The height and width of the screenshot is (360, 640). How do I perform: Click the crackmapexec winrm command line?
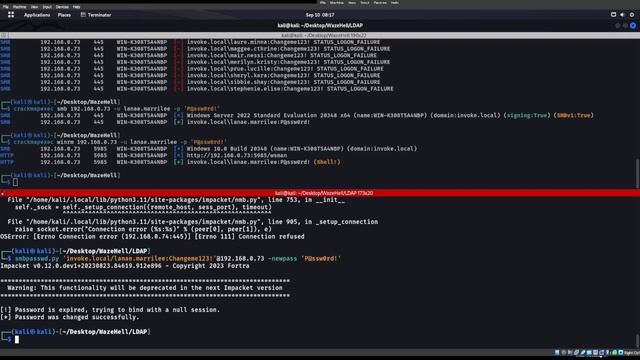coord(114,142)
